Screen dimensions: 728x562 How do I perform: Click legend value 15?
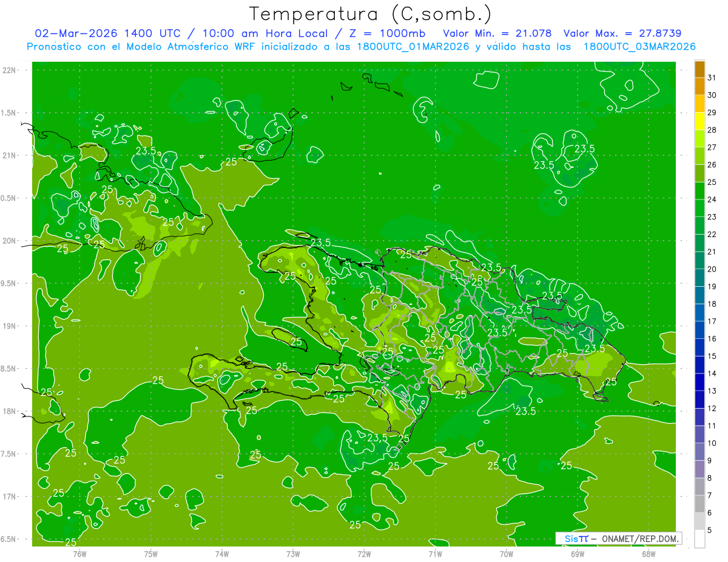(x=712, y=356)
